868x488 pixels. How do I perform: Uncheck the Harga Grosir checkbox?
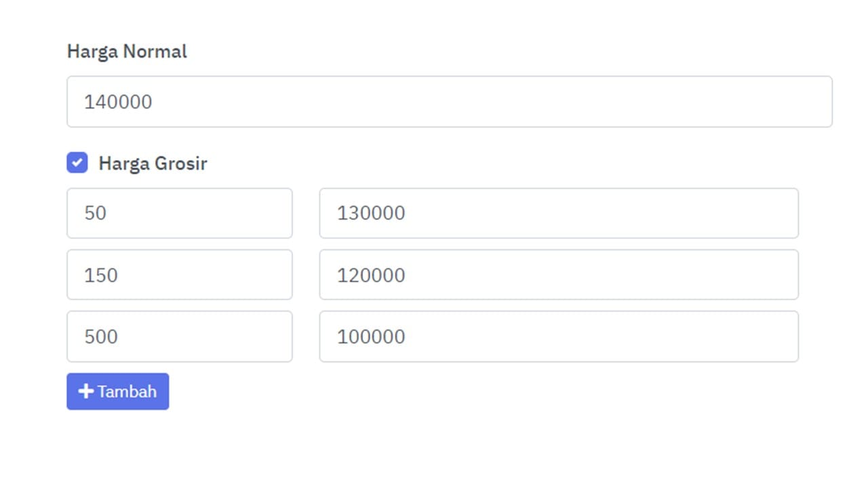77,163
